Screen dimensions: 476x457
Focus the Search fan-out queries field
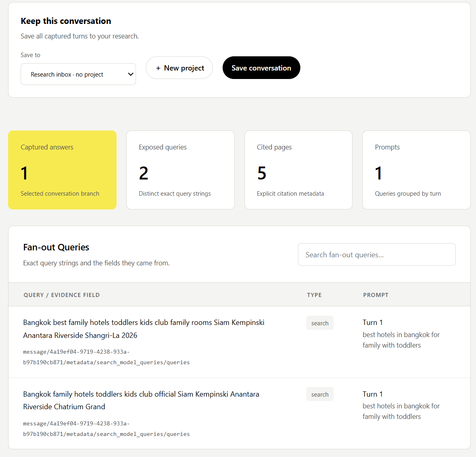tap(377, 254)
